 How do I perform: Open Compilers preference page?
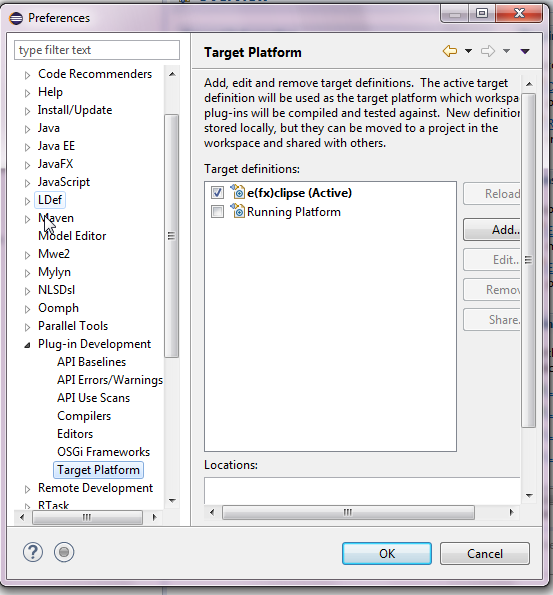[84, 416]
